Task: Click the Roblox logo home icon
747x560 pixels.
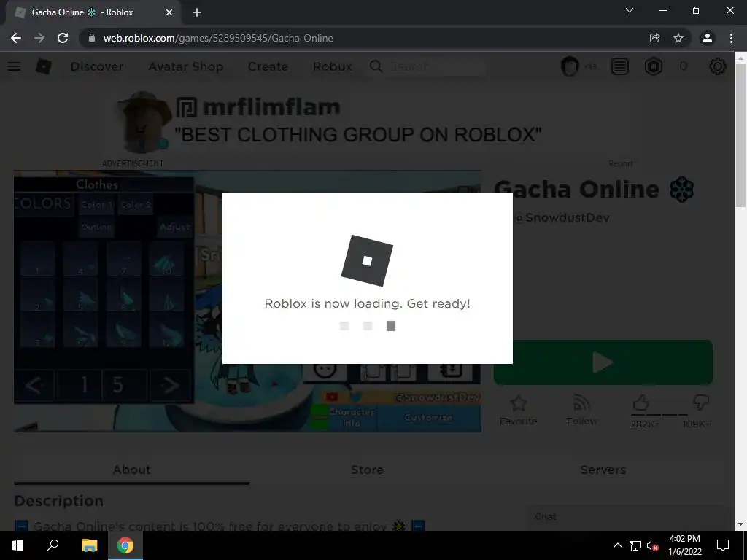Action: click(x=44, y=66)
